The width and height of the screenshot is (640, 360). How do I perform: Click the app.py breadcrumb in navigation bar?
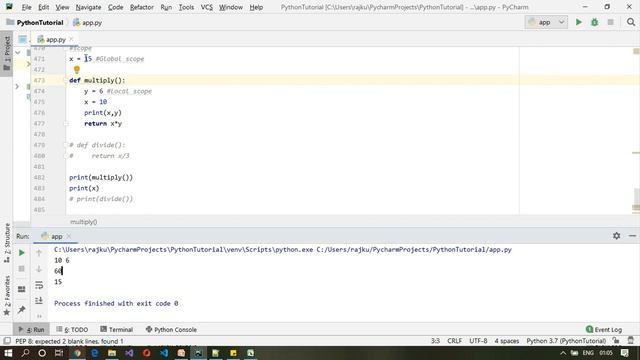pyautogui.click(x=87, y=22)
